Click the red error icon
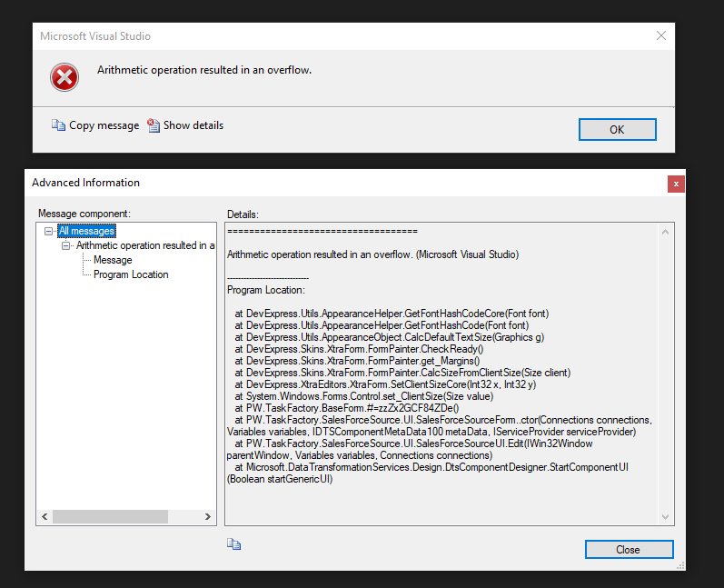The width and height of the screenshot is (724, 588). click(x=64, y=77)
